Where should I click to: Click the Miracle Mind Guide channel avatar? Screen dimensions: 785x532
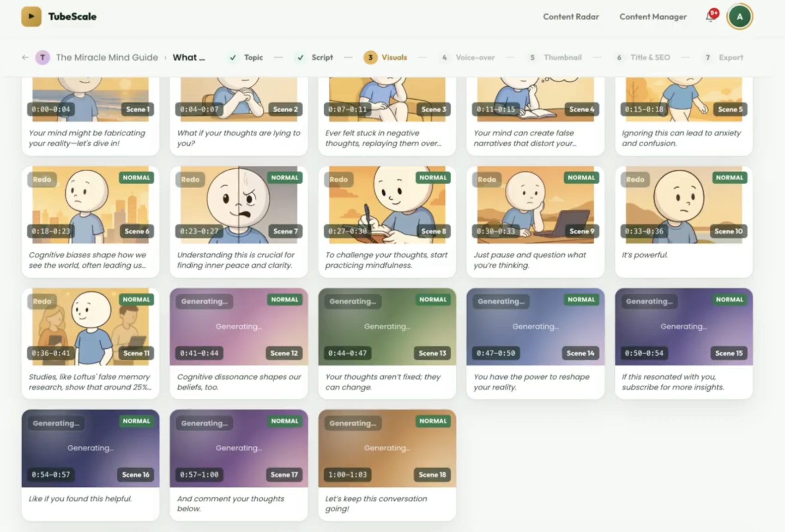tap(43, 57)
